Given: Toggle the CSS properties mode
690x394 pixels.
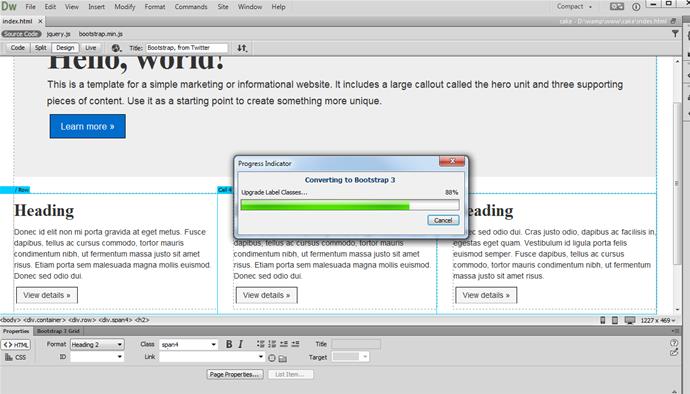Looking at the screenshot, I should (16, 357).
